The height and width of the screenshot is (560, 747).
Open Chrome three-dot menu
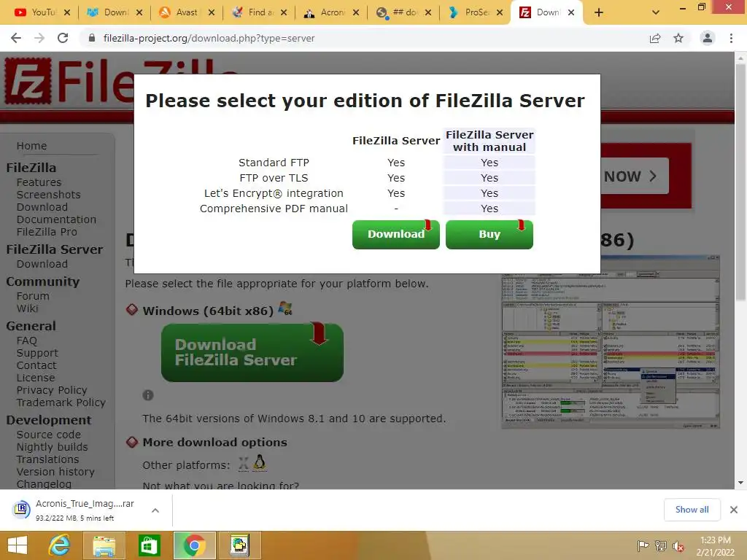[731, 38]
